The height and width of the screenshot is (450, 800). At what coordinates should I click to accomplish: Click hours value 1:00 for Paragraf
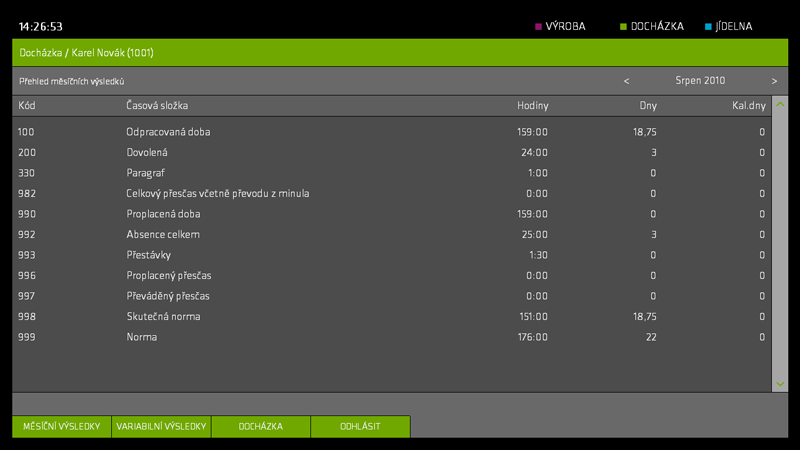tap(538, 173)
